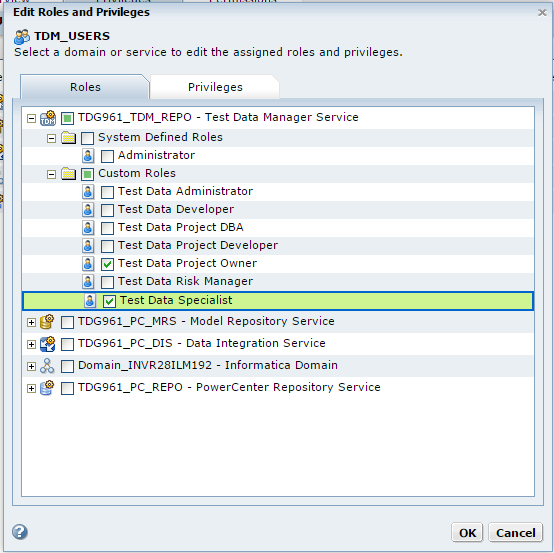Click the Test Data Project Developer role icon
The height and width of the screenshot is (553, 554).
(88, 246)
